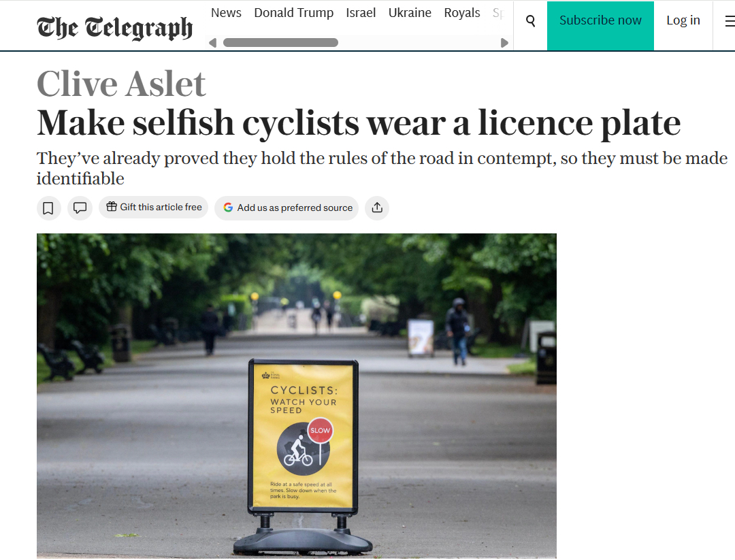This screenshot has width=735, height=560.
Task: Open the Israel topic link
Action: (x=361, y=13)
